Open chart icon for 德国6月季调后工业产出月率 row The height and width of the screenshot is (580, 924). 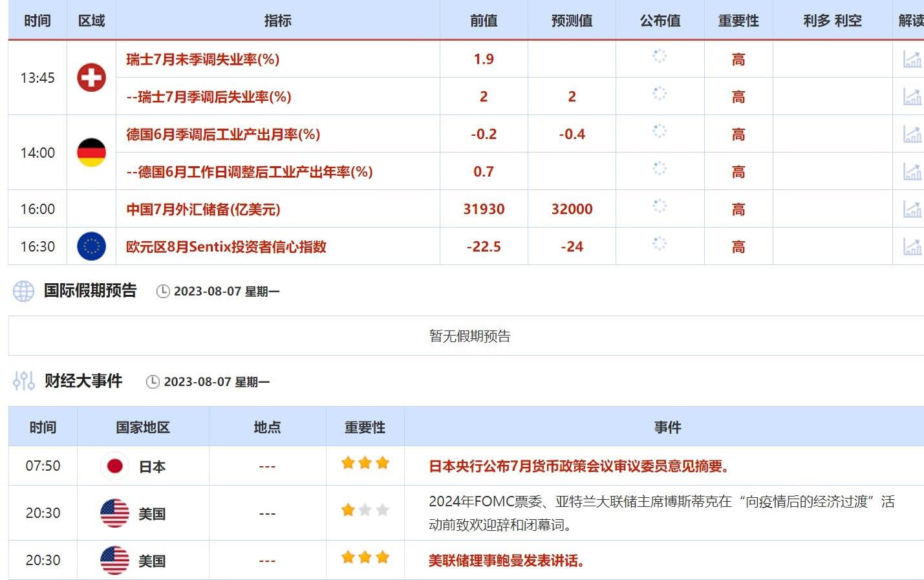(912, 134)
